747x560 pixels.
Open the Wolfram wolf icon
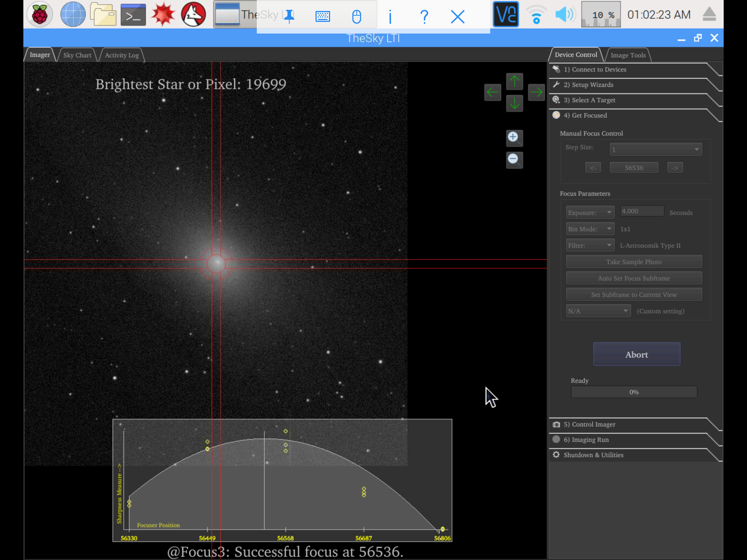(x=194, y=15)
